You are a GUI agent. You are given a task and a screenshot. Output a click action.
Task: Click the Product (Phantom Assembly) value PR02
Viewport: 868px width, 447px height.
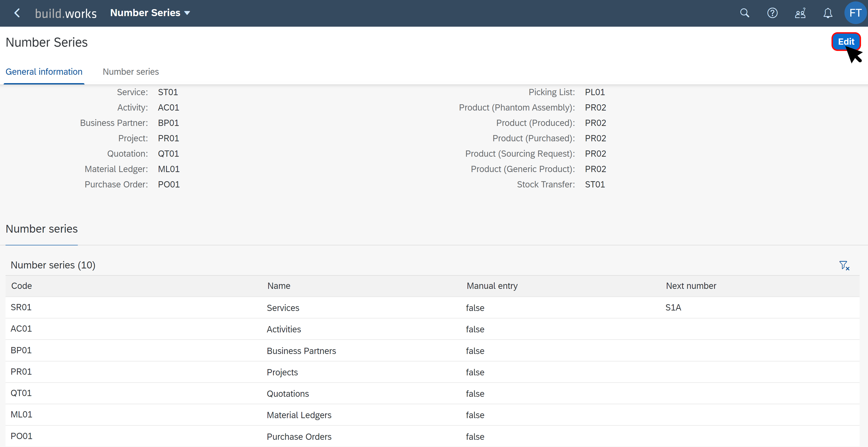click(595, 108)
